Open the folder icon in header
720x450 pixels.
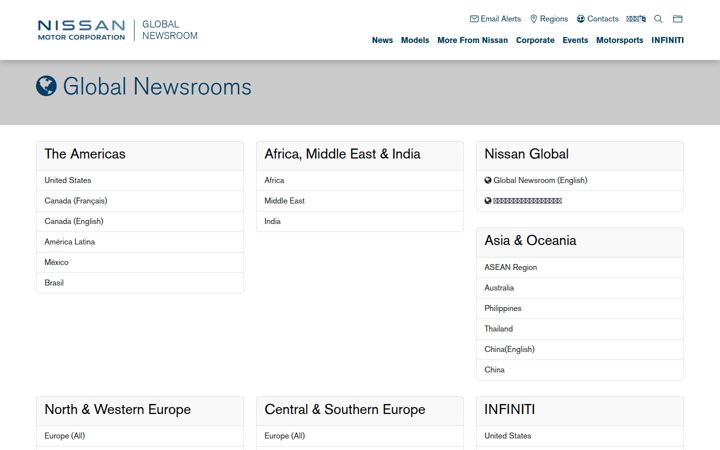678,19
